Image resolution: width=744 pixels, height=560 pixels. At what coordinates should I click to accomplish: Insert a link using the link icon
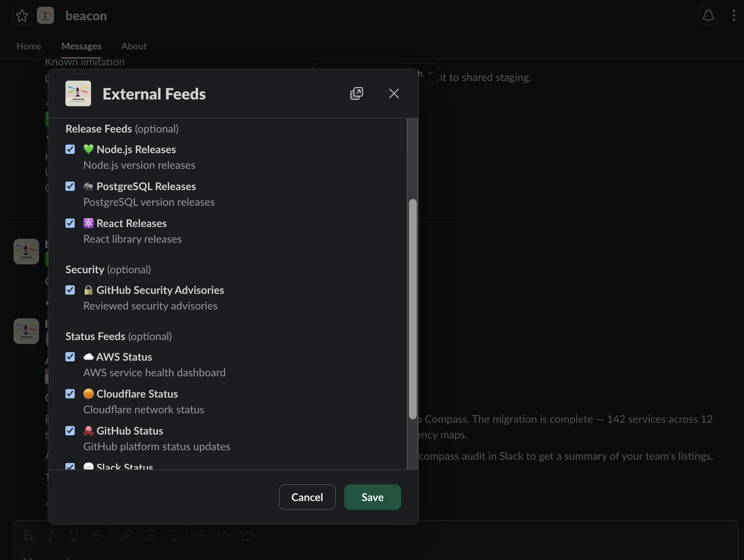[126, 535]
